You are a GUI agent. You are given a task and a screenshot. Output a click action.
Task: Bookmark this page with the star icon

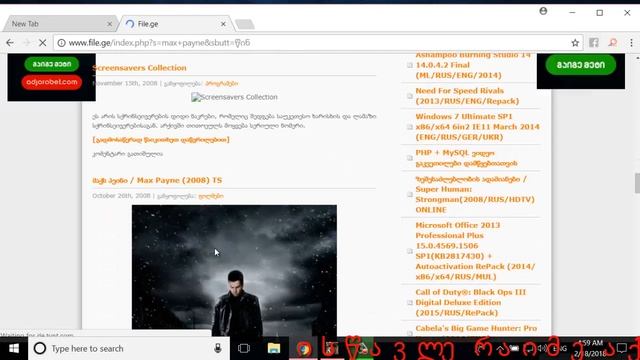(x=575, y=42)
